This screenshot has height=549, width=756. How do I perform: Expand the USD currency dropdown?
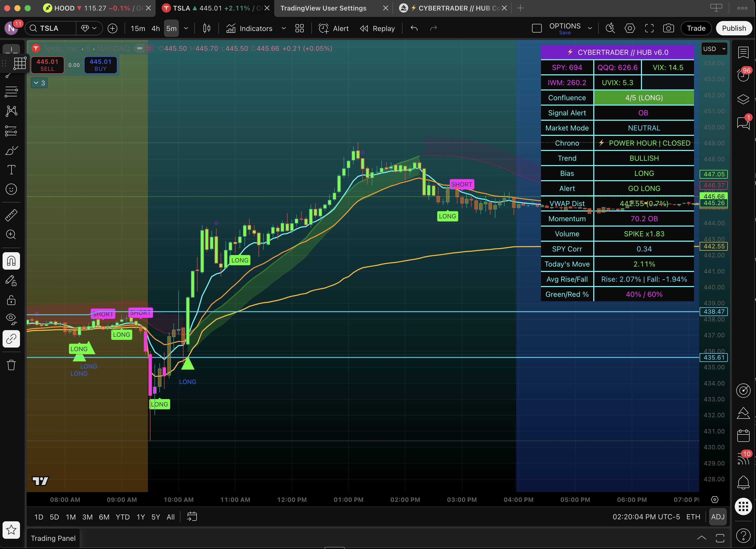pyautogui.click(x=714, y=49)
